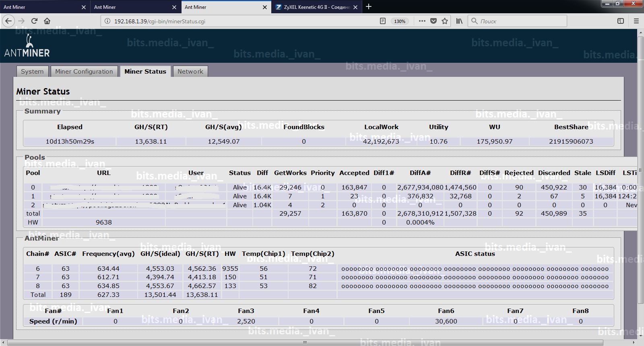Image resolution: width=644 pixels, height=346 pixels.
Task: Save page to Pocket
Action: coord(433,21)
